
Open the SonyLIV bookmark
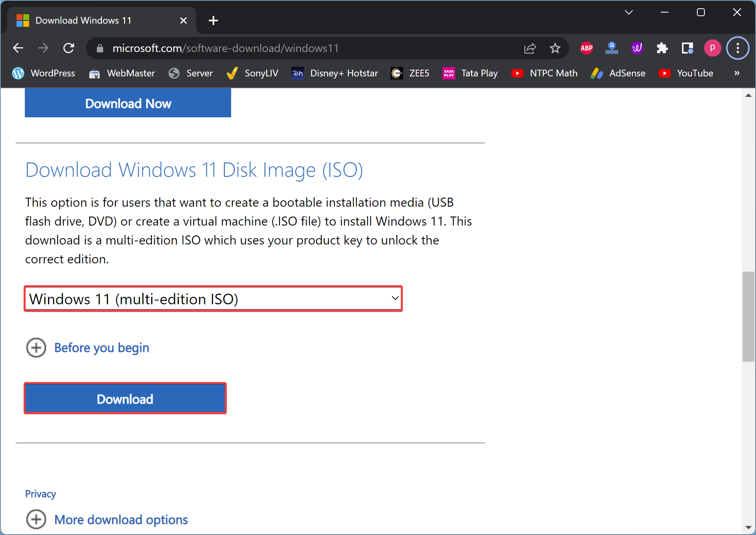(252, 73)
